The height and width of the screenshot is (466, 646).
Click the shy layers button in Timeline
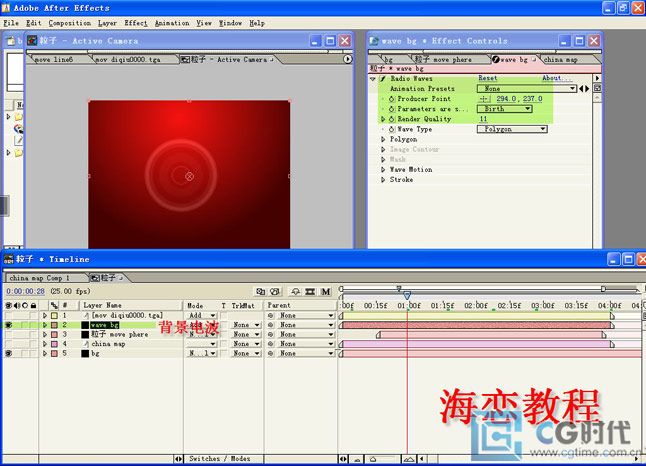point(295,291)
